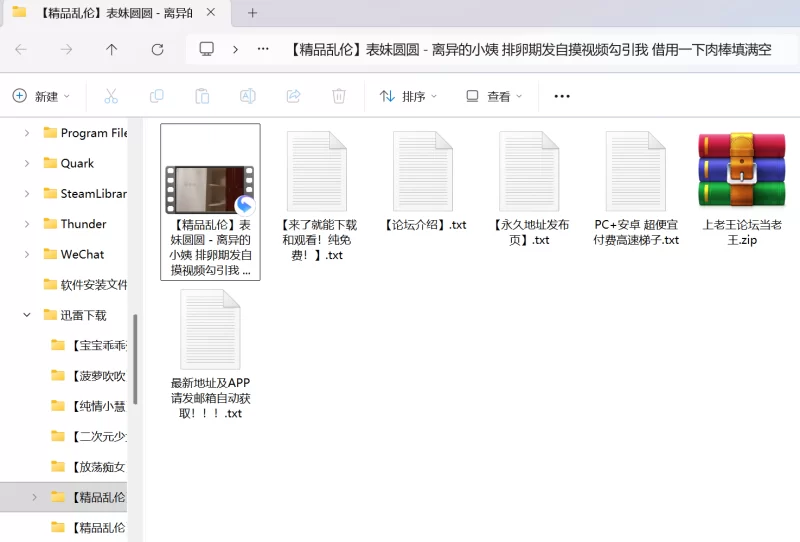Collapse the 迅雷下载 folder in sidebar
The width and height of the screenshot is (800, 542).
(27, 315)
